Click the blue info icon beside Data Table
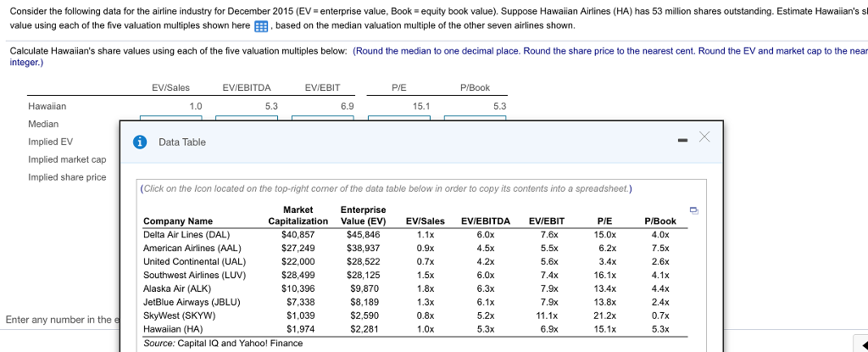 [140, 142]
